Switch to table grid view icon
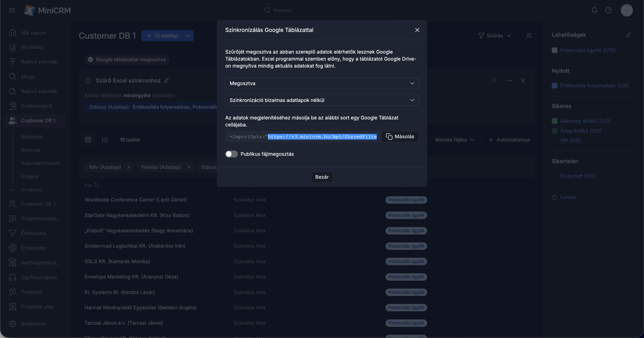The height and width of the screenshot is (338, 644). click(88, 140)
